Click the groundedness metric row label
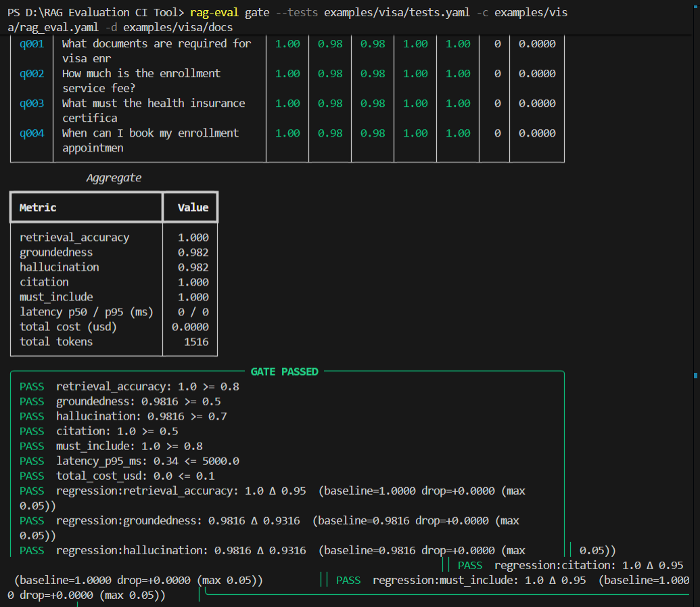Image resolution: width=700 pixels, height=607 pixels. tap(56, 252)
